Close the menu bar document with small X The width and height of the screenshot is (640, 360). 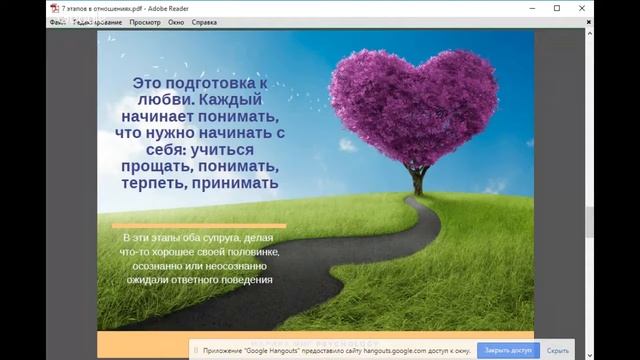(x=589, y=22)
